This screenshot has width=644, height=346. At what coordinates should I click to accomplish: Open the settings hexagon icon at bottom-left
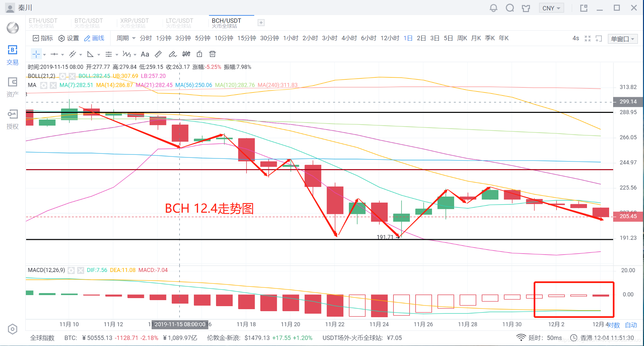coord(12,329)
